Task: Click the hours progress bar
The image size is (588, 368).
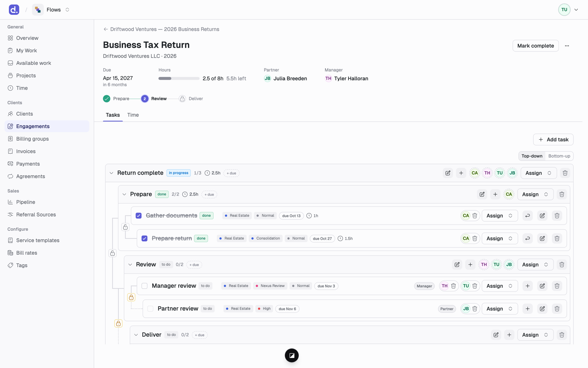Action: coord(179,78)
